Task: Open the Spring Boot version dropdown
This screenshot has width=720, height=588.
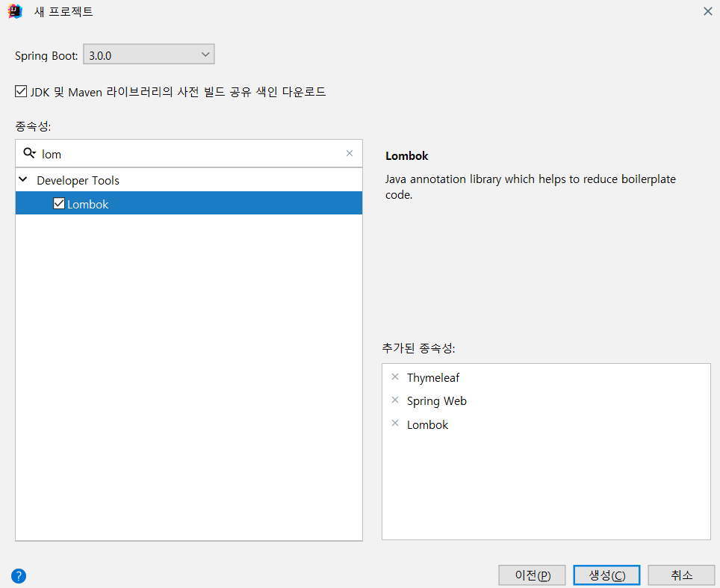Action: point(149,55)
